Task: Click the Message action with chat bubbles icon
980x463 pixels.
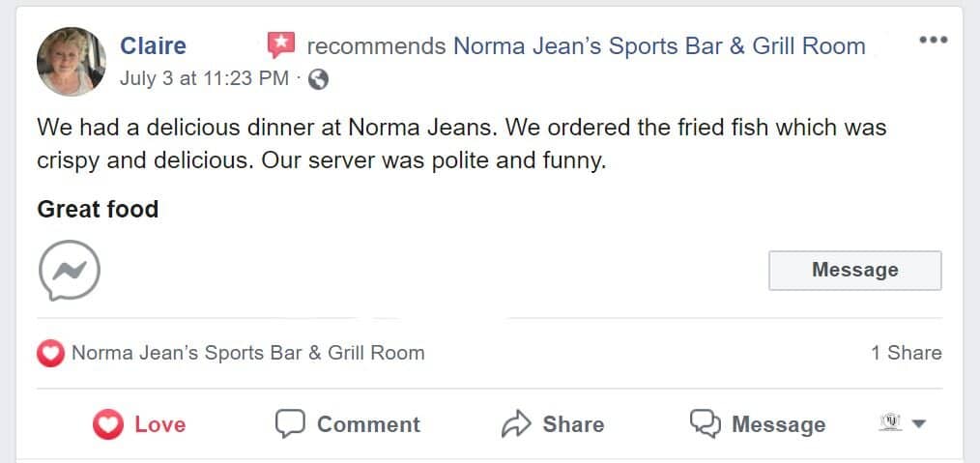Action: tap(758, 424)
